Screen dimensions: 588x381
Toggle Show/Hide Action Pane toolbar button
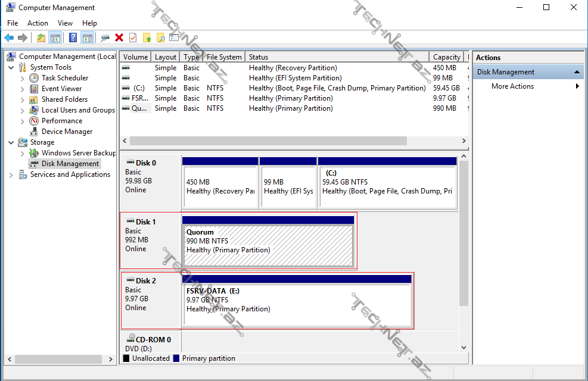coord(88,38)
